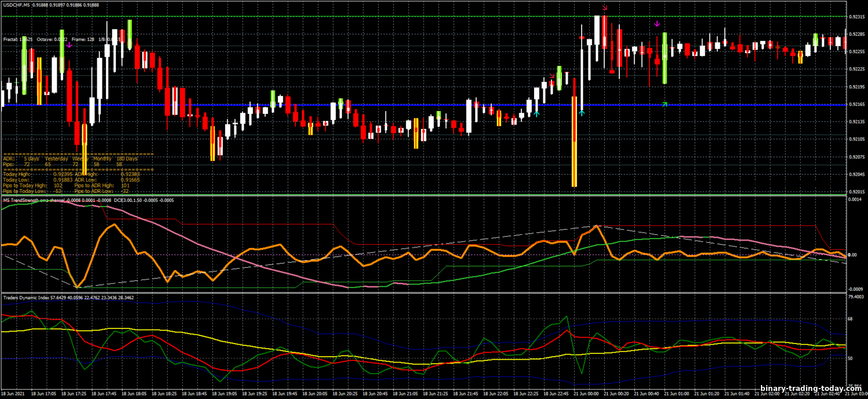Click the 21 Jun 00:00 time label
Image resolution: width=868 pixels, height=399 pixels.
(x=586, y=393)
